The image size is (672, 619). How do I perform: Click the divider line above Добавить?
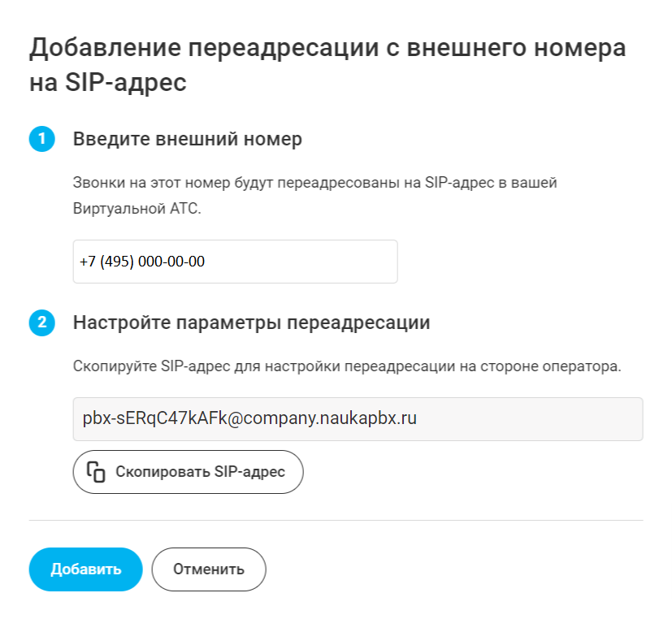pyautogui.click(x=336, y=520)
